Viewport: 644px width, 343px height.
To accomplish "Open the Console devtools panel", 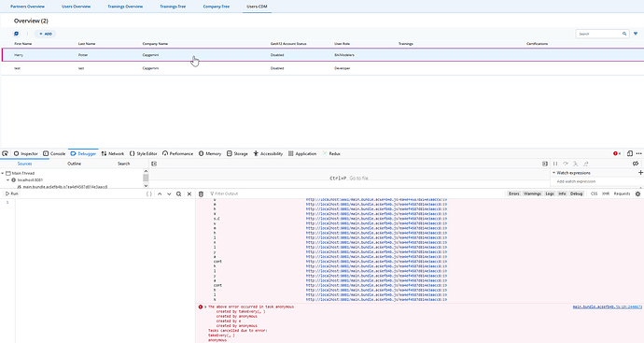I will [54, 153].
